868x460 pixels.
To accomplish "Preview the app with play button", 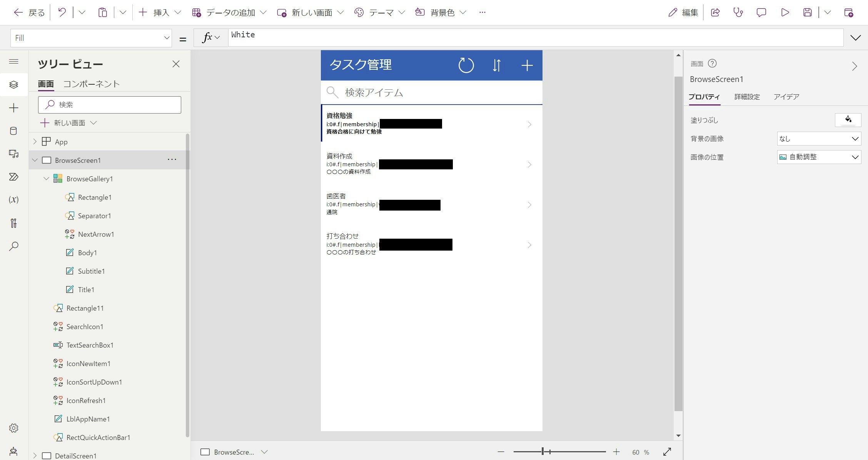I will click(x=785, y=12).
